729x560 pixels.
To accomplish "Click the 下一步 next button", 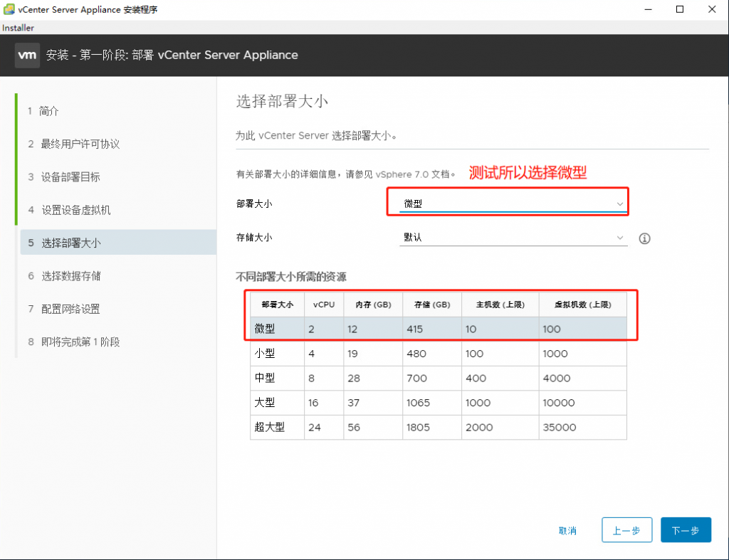I will click(686, 530).
